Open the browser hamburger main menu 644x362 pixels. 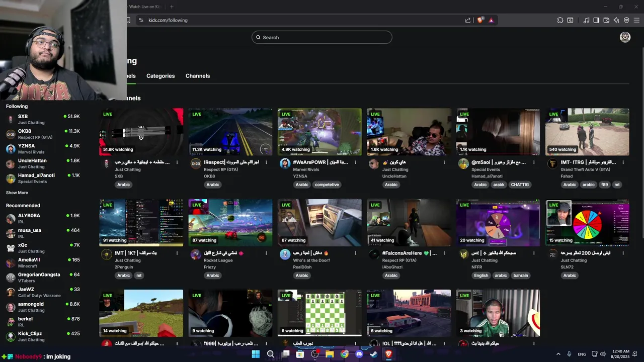(x=636, y=20)
